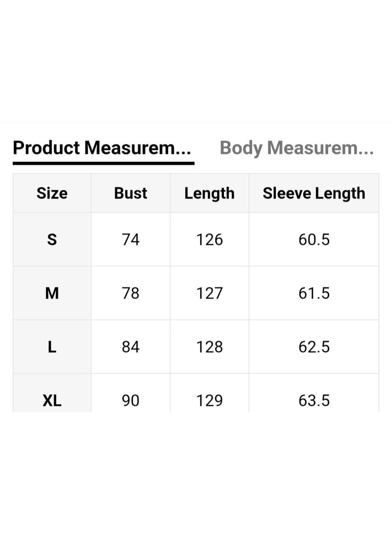392x534 pixels.
Task: Select size M row label
Action: tap(51, 293)
